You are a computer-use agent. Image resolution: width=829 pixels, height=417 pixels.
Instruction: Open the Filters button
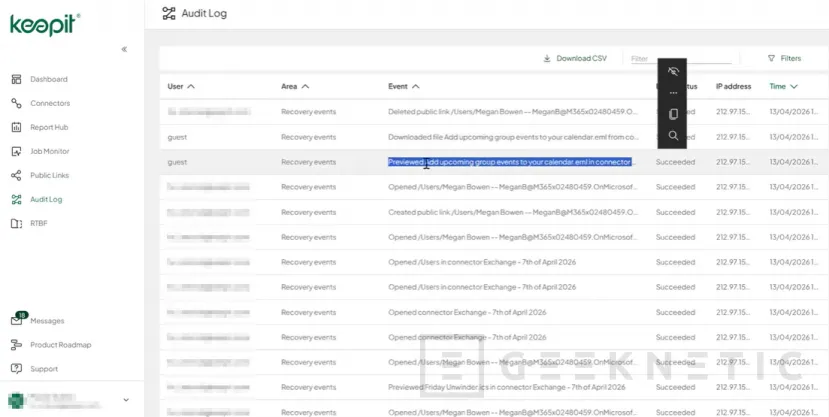784,59
